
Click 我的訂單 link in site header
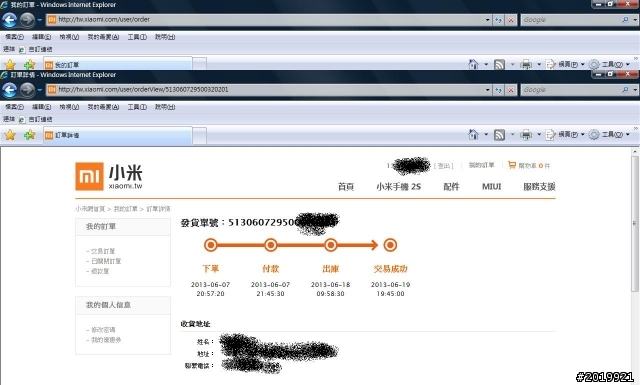click(481, 165)
